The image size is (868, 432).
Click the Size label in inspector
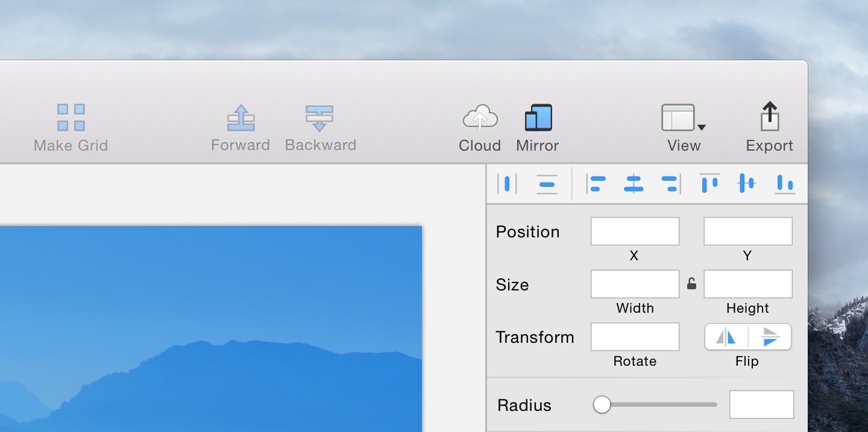[512, 284]
